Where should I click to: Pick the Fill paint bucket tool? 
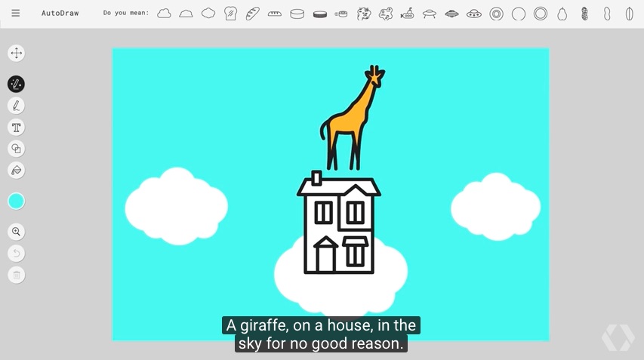[16, 170]
